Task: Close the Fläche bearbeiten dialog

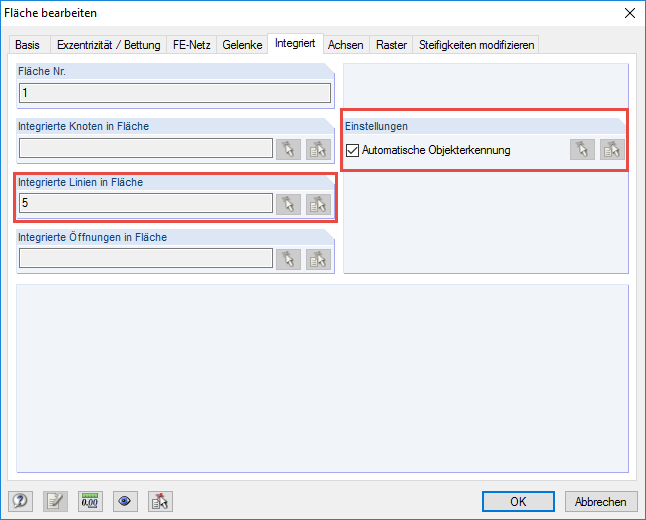Action: [x=630, y=13]
